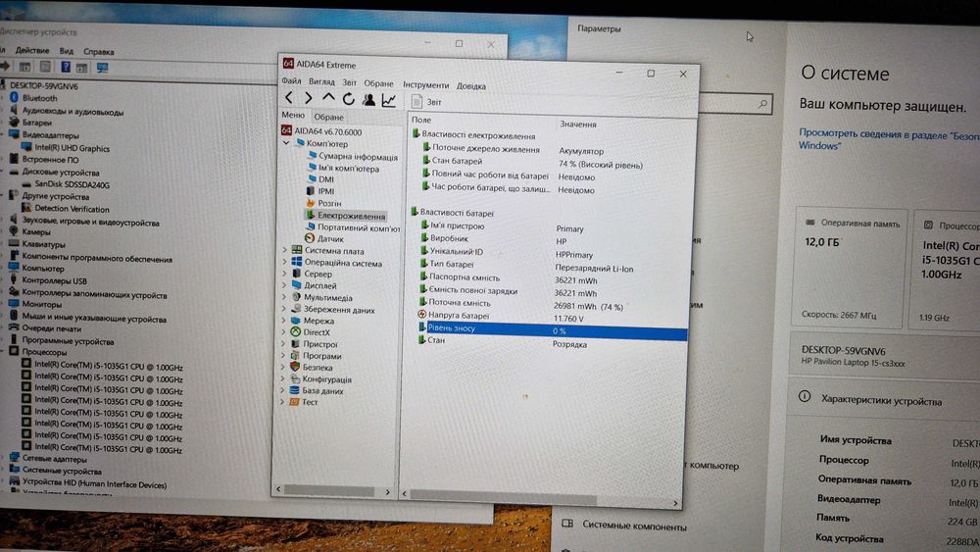Click right arrow of tree horizontal scrollbar
This screenshot has height=552, width=980.
point(387,492)
